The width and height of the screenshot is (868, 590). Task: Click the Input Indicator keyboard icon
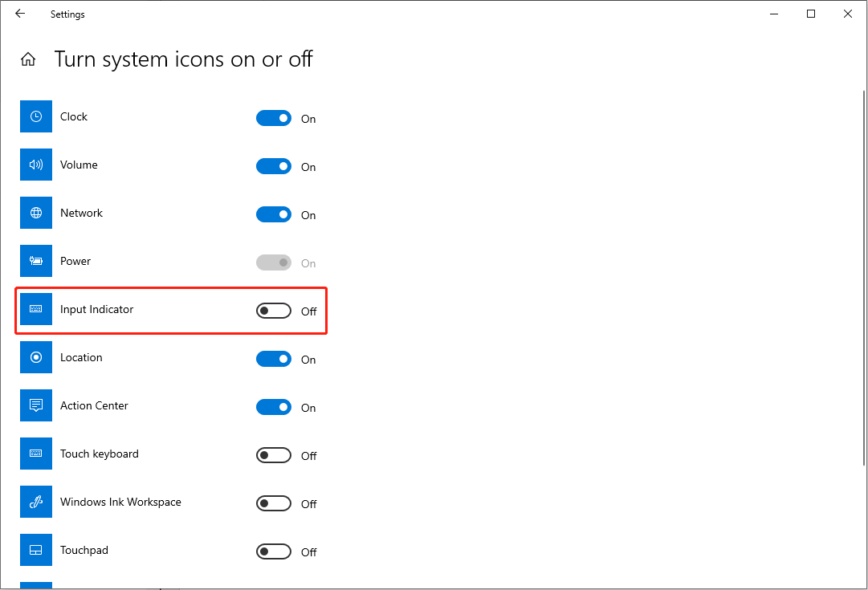tap(35, 309)
